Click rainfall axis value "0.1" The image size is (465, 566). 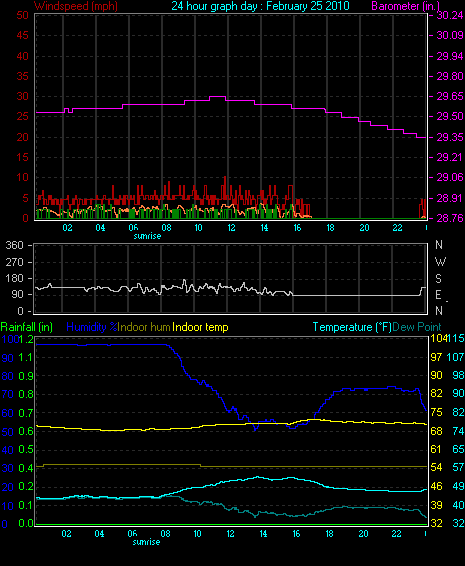click(26, 506)
